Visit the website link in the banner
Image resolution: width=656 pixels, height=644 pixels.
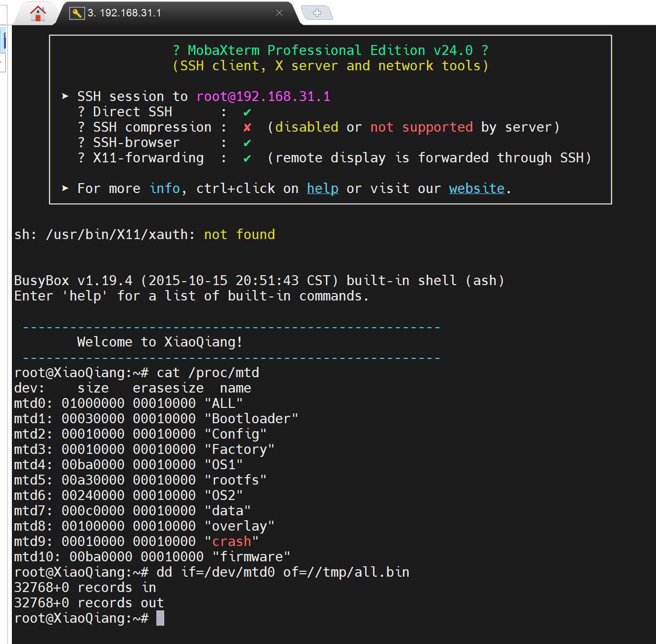pyautogui.click(x=476, y=189)
